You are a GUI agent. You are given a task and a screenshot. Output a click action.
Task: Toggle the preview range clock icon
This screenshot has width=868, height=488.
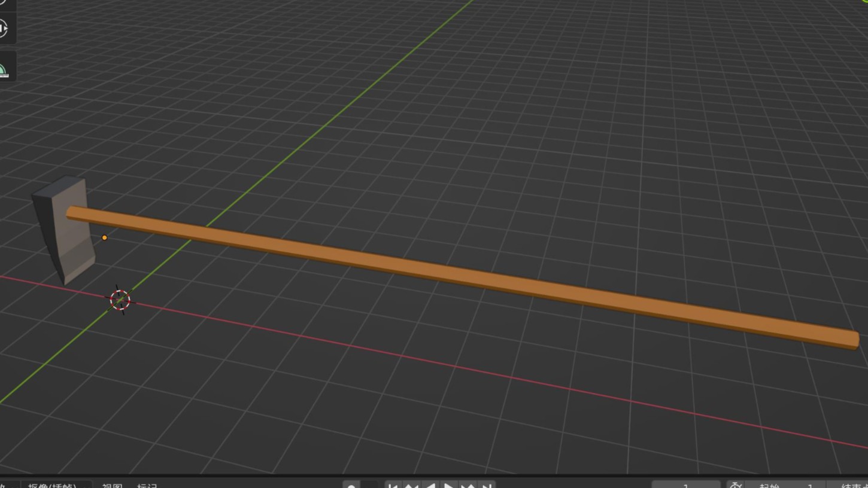click(736, 485)
